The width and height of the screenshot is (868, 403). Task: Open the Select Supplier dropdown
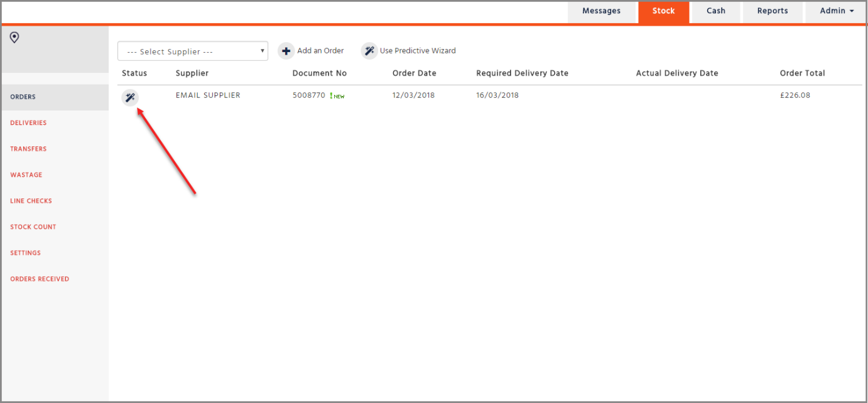pos(193,51)
